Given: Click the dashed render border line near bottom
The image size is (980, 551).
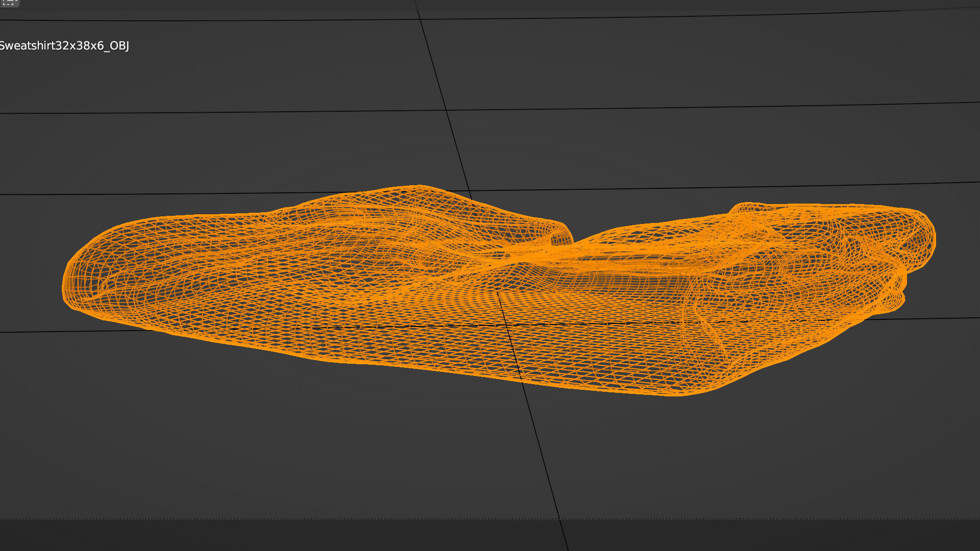Looking at the screenshot, I should pos(255,519).
